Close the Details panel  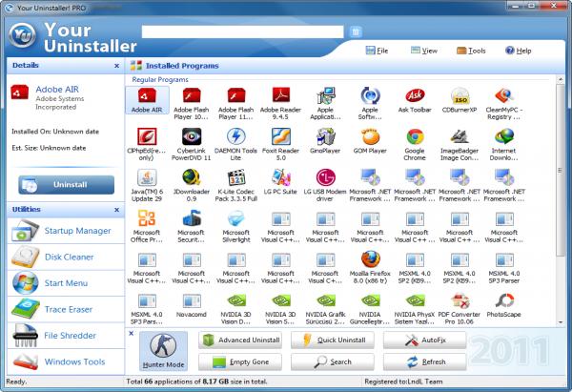coord(116,66)
